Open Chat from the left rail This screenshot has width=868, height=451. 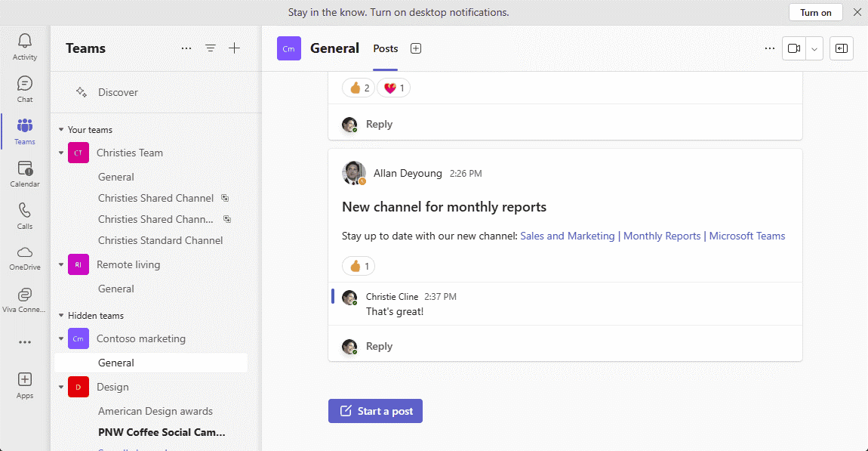click(x=25, y=88)
